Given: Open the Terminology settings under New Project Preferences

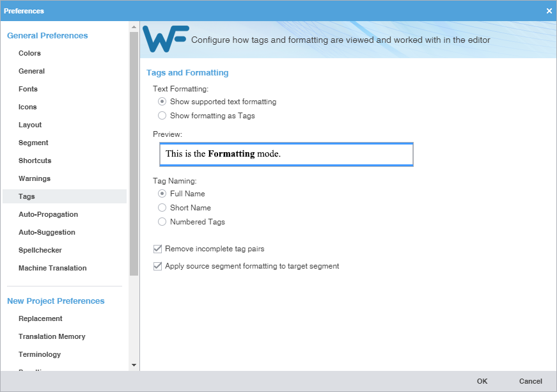Looking at the screenshot, I should (x=40, y=354).
